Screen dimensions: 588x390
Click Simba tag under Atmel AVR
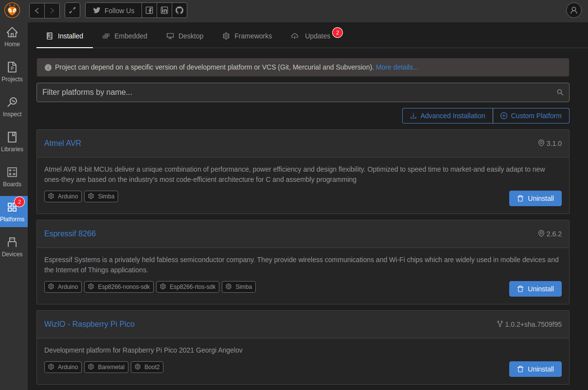point(101,196)
